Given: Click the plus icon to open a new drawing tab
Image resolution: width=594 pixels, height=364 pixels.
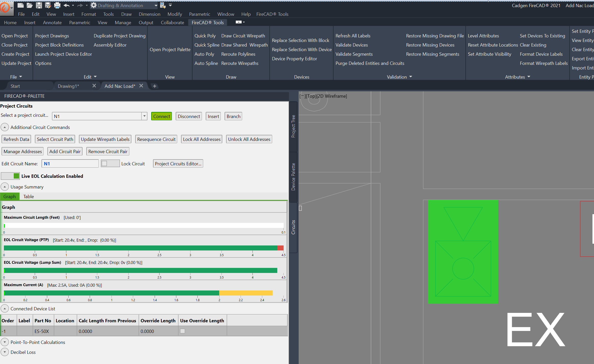Looking at the screenshot, I should [155, 86].
